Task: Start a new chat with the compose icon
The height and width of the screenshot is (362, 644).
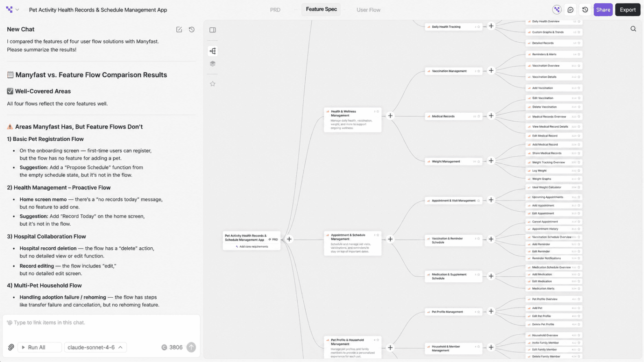Action: (x=179, y=30)
